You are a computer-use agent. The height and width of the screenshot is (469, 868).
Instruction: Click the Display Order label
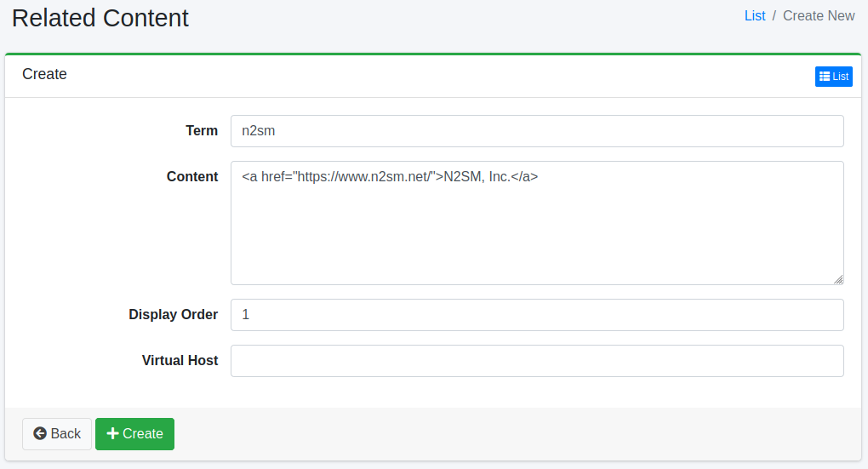pyautogui.click(x=173, y=315)
